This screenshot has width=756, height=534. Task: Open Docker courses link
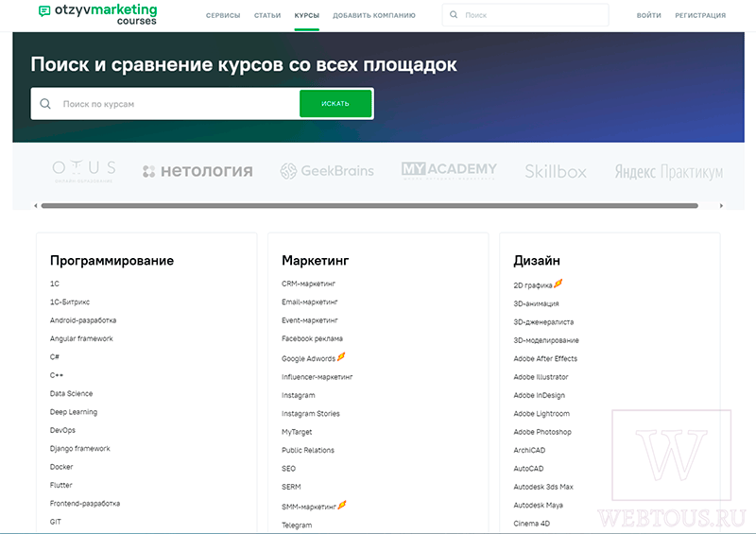(61, 467)
